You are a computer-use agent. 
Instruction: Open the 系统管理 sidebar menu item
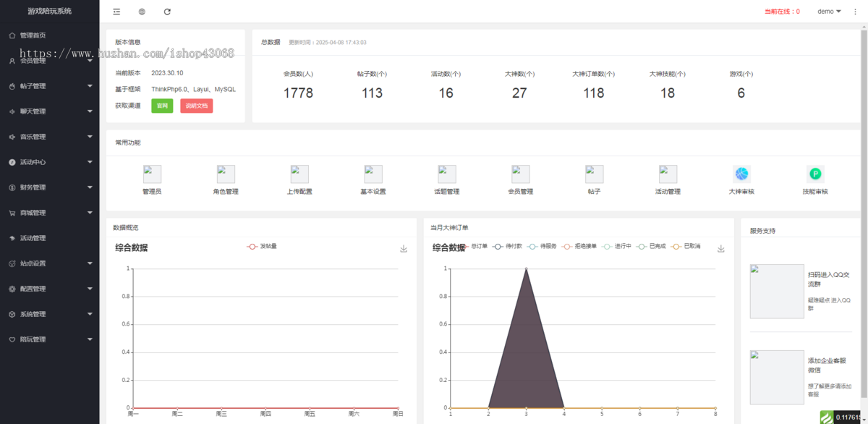[x=34, y=313]
